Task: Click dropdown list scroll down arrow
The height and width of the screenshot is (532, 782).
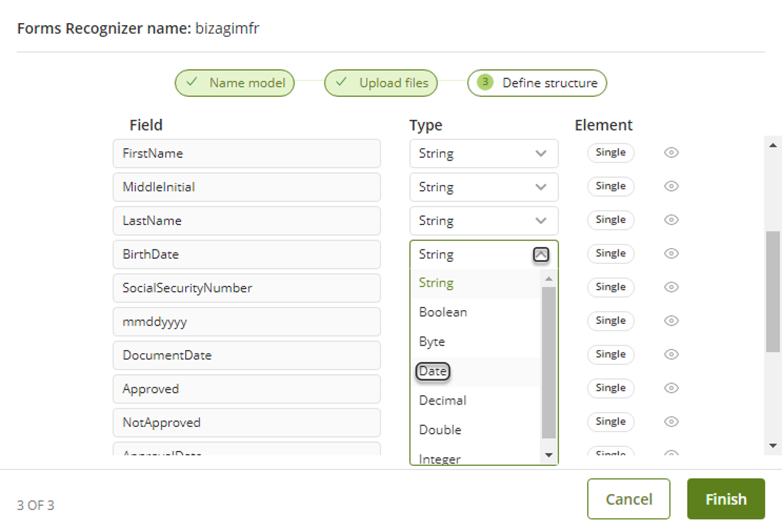Action: coord(549,455)
